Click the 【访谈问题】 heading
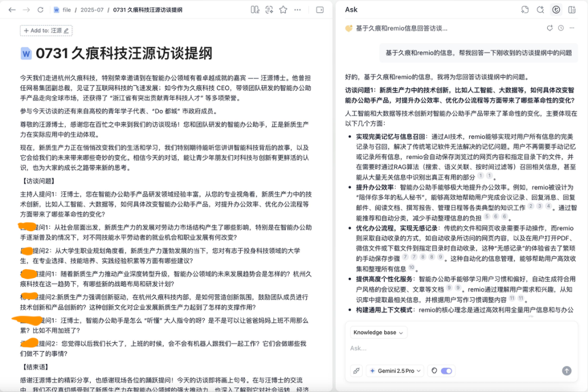588x392 pixels. [38, 181]
